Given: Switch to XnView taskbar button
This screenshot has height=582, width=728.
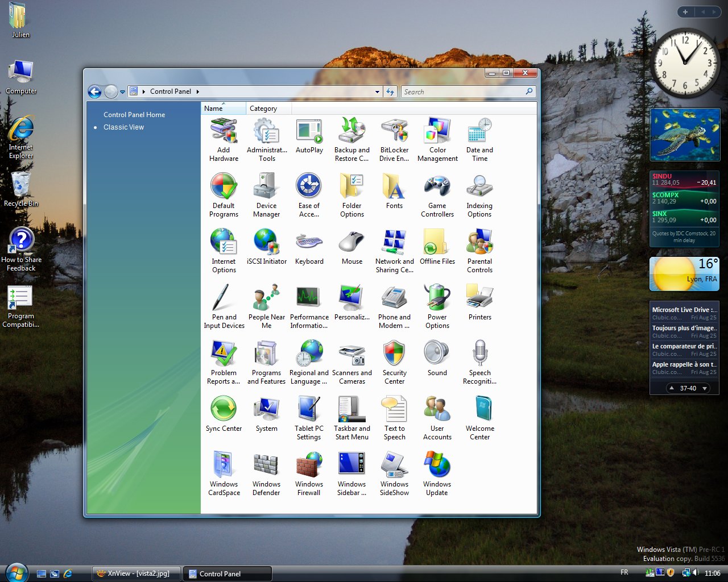Looking at the screenshot, I should pos(136,573).
